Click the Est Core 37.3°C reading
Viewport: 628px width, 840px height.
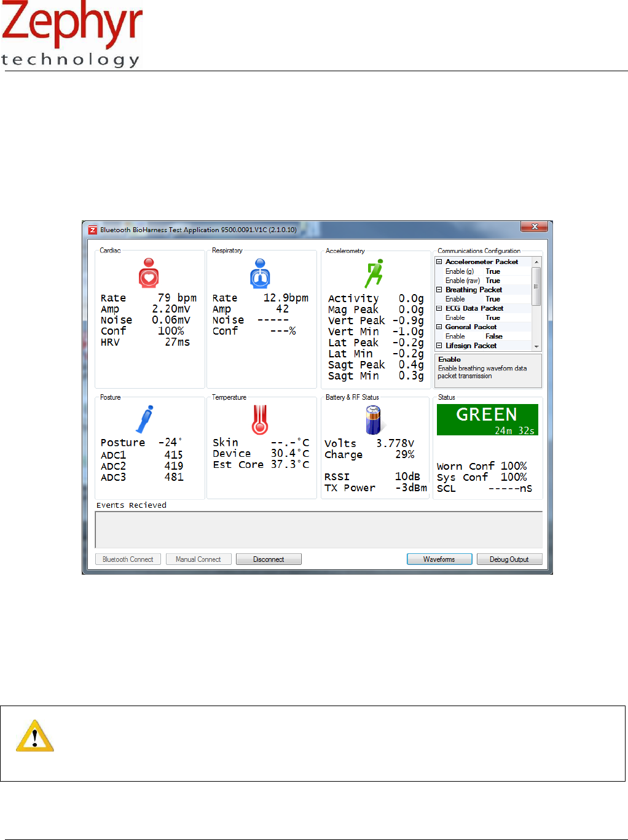coord(261,464)
